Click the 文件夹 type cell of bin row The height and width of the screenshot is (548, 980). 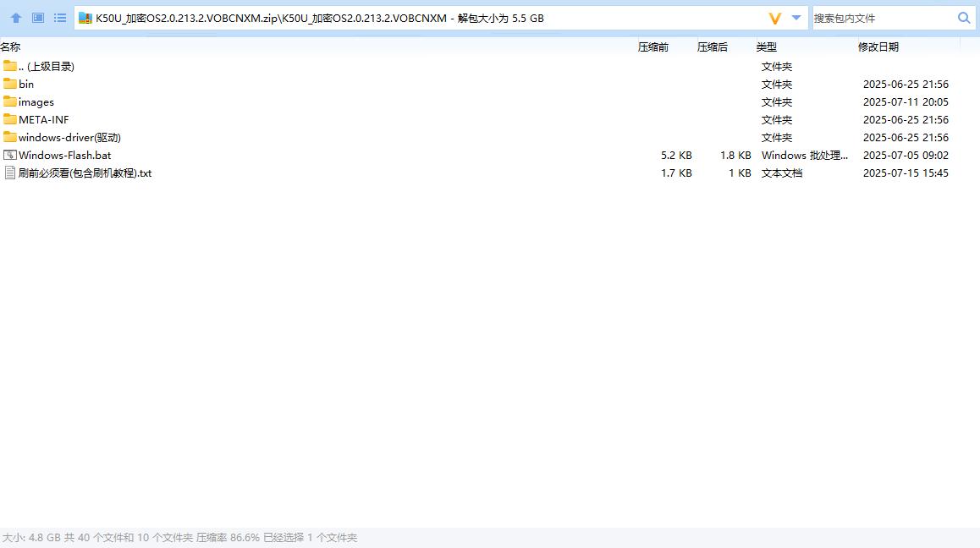pyautogui.click(x=777, y=84)
